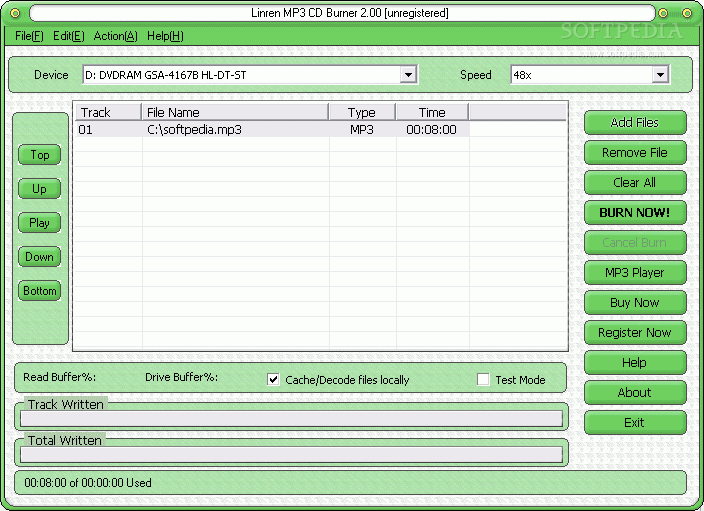Enable the Test Mode checkbox
The image size is (704, 511).
[x=483, y=379]
